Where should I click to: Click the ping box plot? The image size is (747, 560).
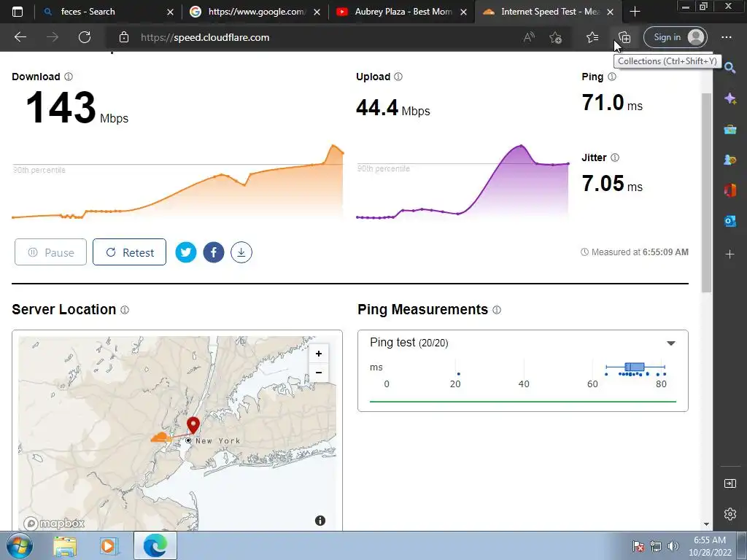(635, 367)
